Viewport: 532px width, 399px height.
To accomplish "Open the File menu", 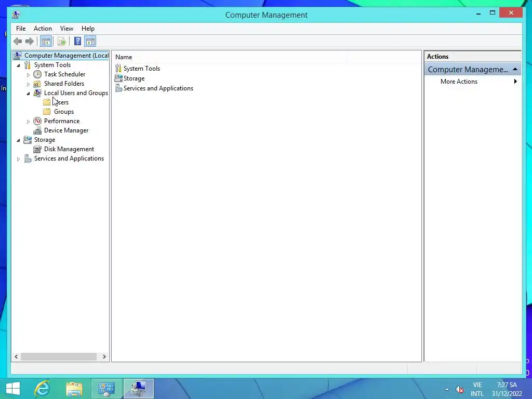I will pos(21,29).
